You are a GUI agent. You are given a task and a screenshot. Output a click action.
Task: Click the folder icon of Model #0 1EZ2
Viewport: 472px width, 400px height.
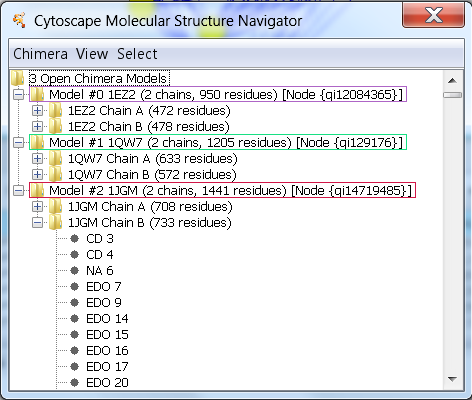click(38, 95)
